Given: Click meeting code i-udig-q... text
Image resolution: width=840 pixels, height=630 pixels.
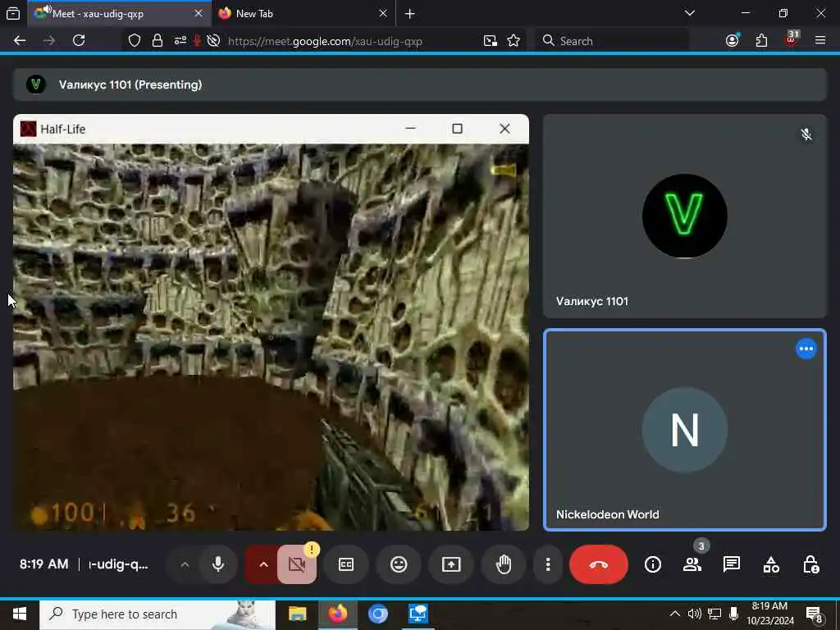Looking at the screenshot, I should tap(118, 564).
